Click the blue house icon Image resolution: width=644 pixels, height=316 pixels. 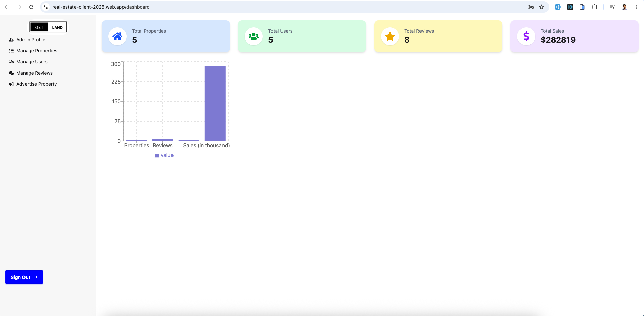(x=117, y=36)
